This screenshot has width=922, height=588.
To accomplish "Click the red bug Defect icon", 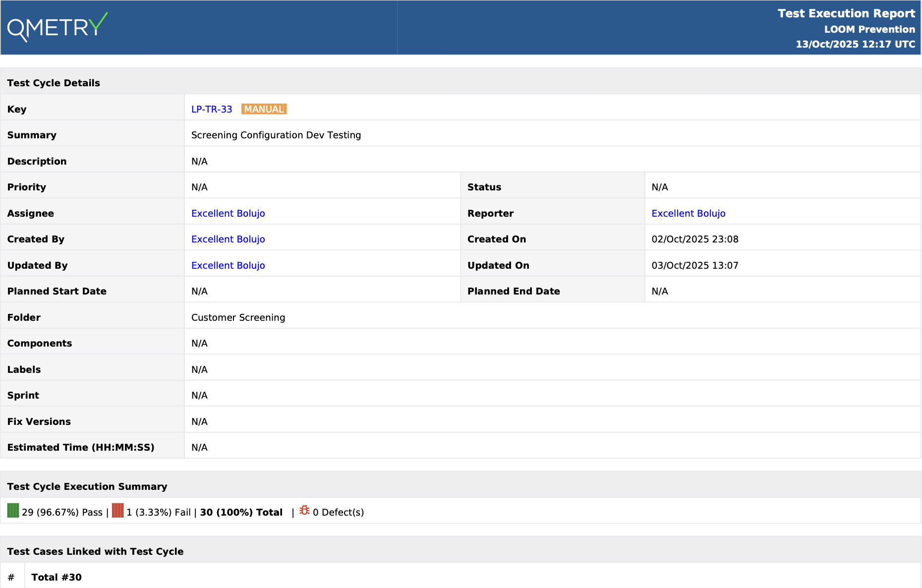I will (304, 511).
